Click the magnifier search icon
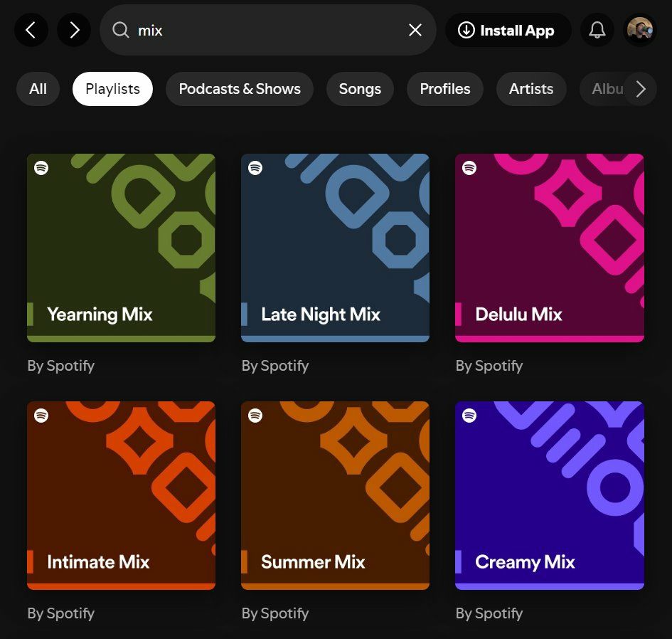 click(120, 30)
